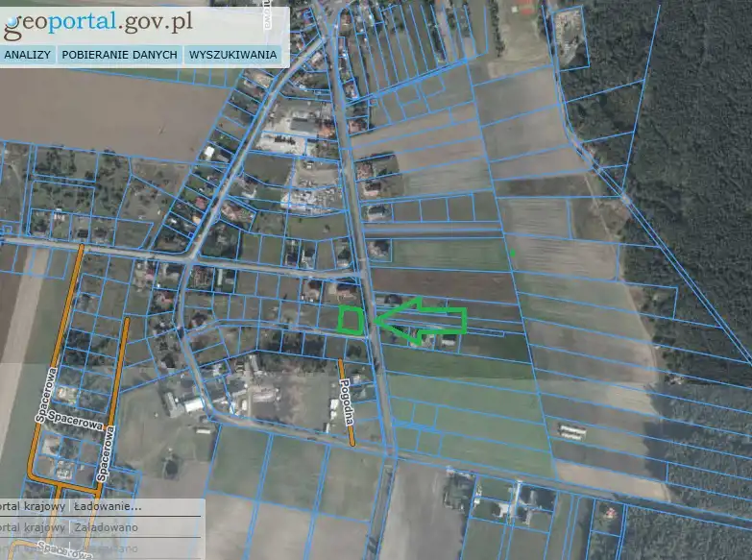Open the ANALIZY menu
Viewport: 752px width, 560px height.
click(x=27, y=55)
